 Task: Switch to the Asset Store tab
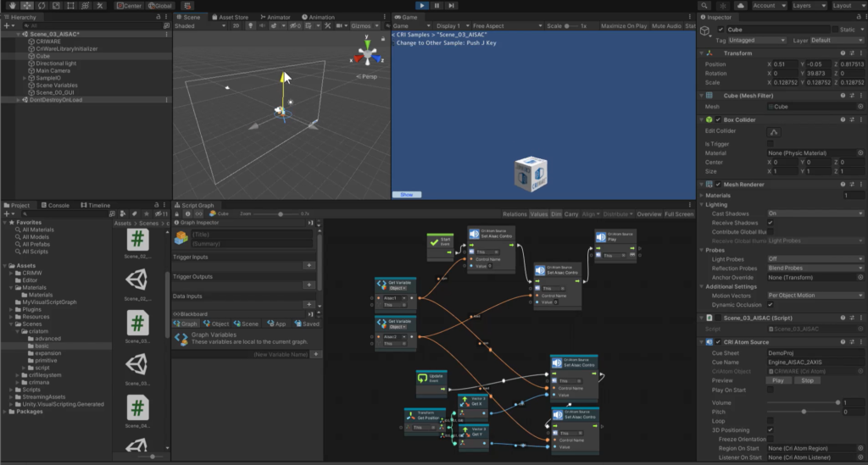(x=229, y=17)
